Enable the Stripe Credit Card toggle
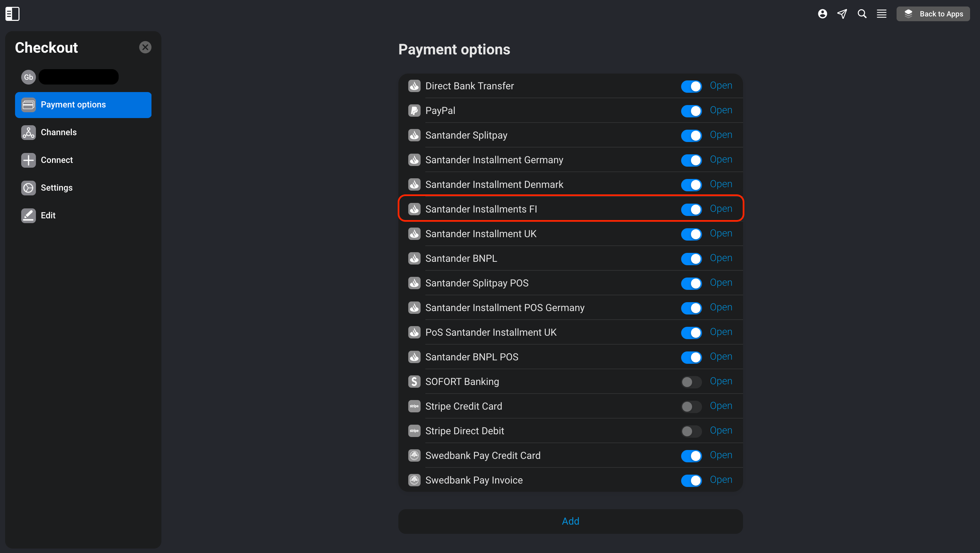980x553 pixels. (x=691, y=407)
